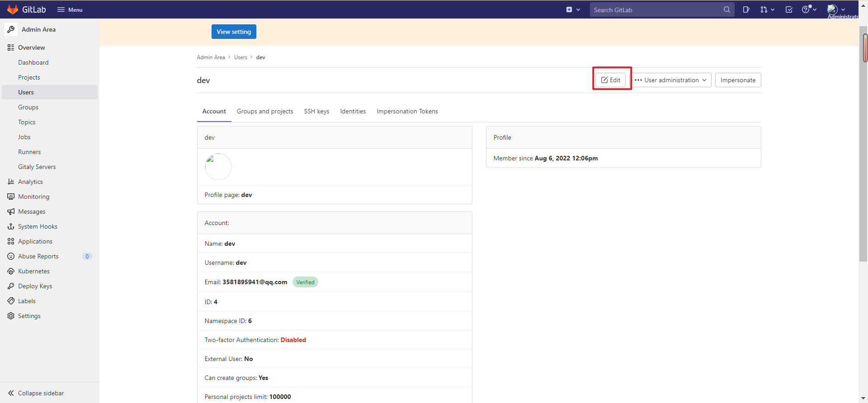Viewport: 868px width, 403px height.
Task: Click the Member since date text
Action: point(566,158)
